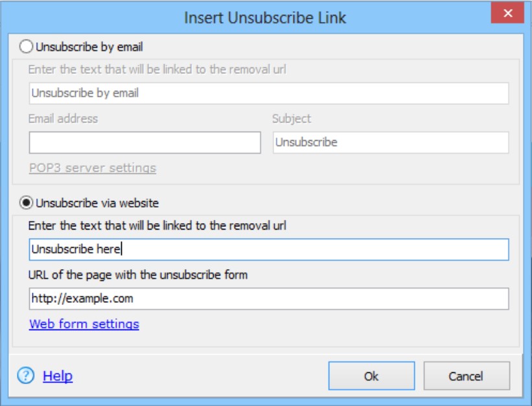
Task: Select the Unsubscribe by email radio button
Action: (26, 47)
